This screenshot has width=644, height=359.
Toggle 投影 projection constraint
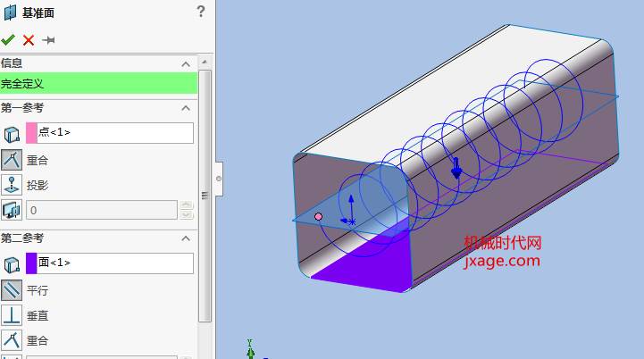pos(12,185)
